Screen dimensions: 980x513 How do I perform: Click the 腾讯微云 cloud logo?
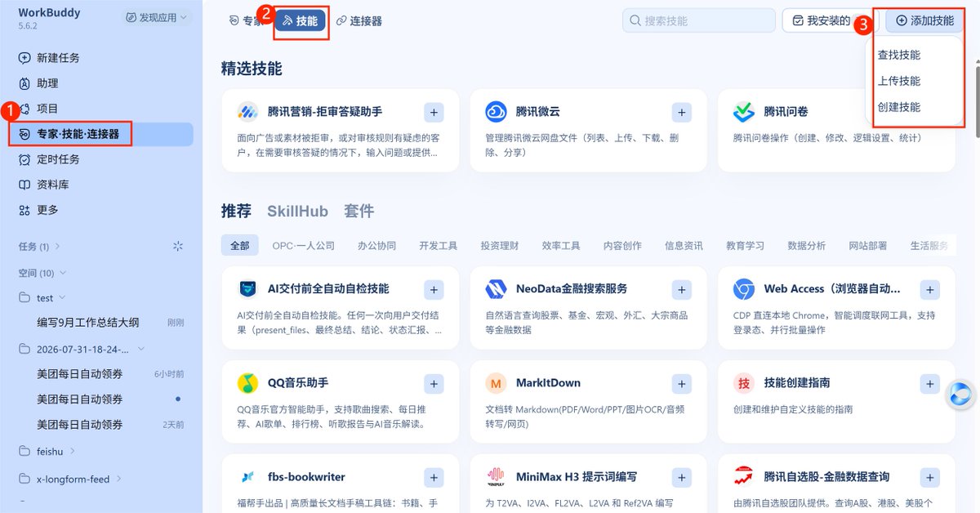pyautogui.click(x=496, y=112)
